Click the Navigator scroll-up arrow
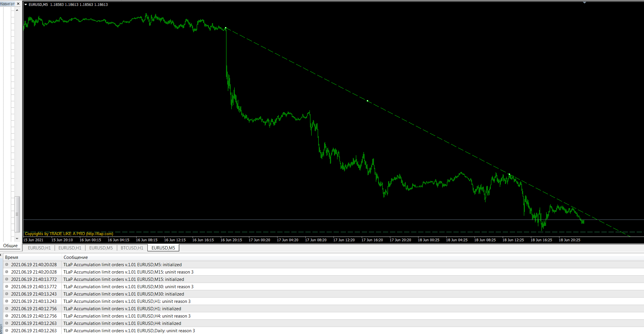Screen dimensions: 644x334 17,10
